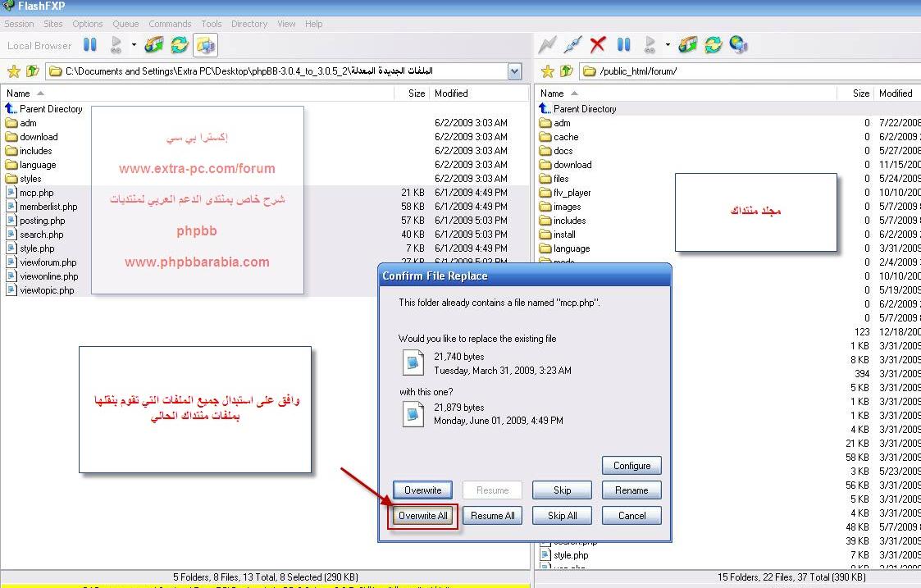Open the Sites menu
This screenshot has height=588, width=921.
pyautogui.click(x=52, y=24)
